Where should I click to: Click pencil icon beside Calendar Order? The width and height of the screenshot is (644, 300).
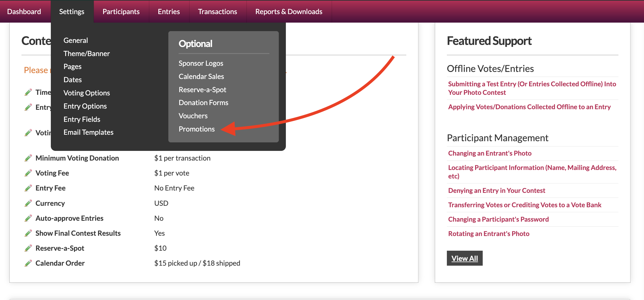28,263
